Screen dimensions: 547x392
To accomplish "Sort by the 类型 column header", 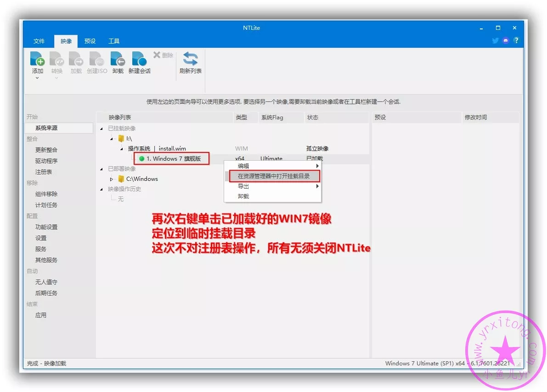I will (246, 118).
